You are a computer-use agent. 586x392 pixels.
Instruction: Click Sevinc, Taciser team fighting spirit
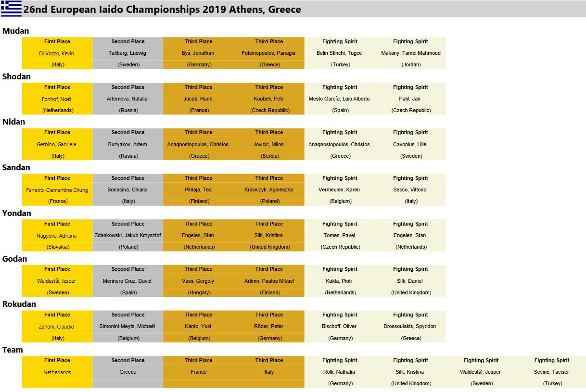pos(551,372)
